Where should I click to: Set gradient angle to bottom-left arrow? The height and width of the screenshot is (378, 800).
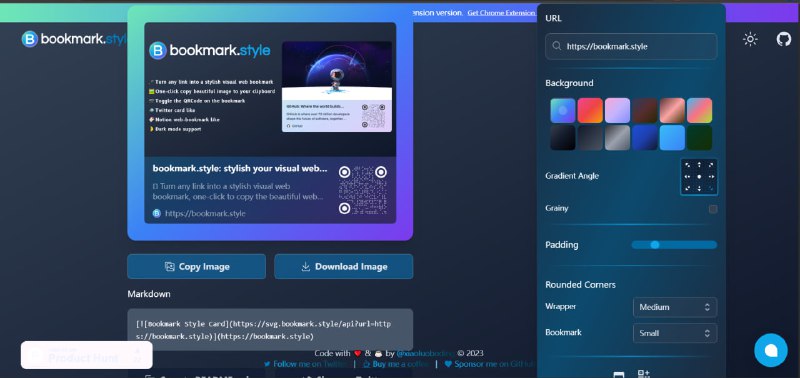687,188
